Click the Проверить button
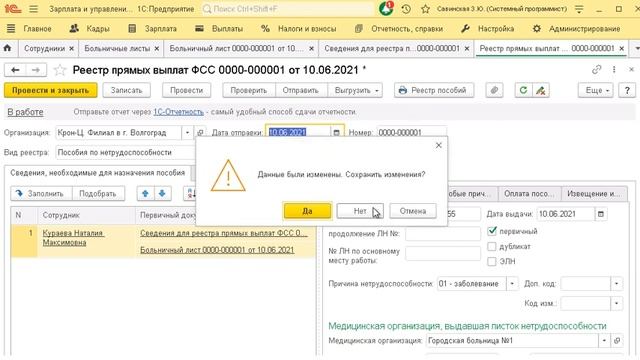This screenshot has width=640, height=360. (249, 90)
